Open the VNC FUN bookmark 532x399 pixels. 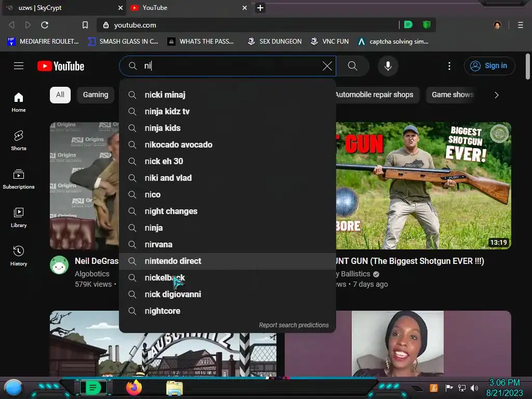point(330,42)
